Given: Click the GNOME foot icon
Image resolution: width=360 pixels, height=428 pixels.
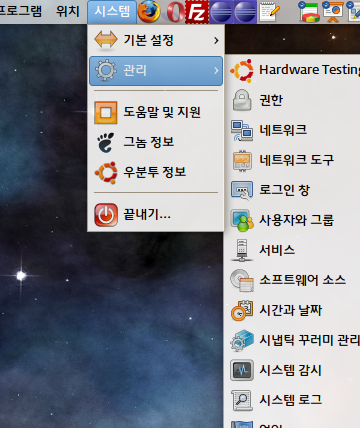Looking at the screenshot, I should (x=106, y=142).
